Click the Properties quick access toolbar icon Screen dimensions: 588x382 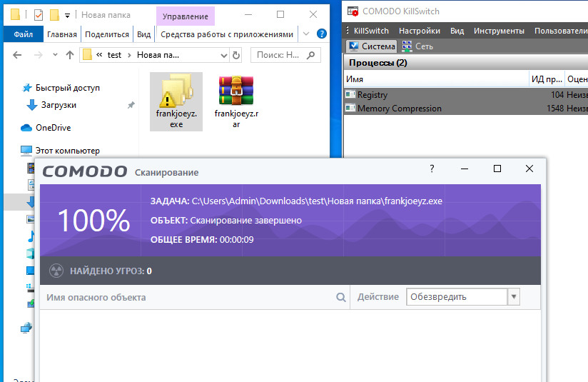coord(39,15)
